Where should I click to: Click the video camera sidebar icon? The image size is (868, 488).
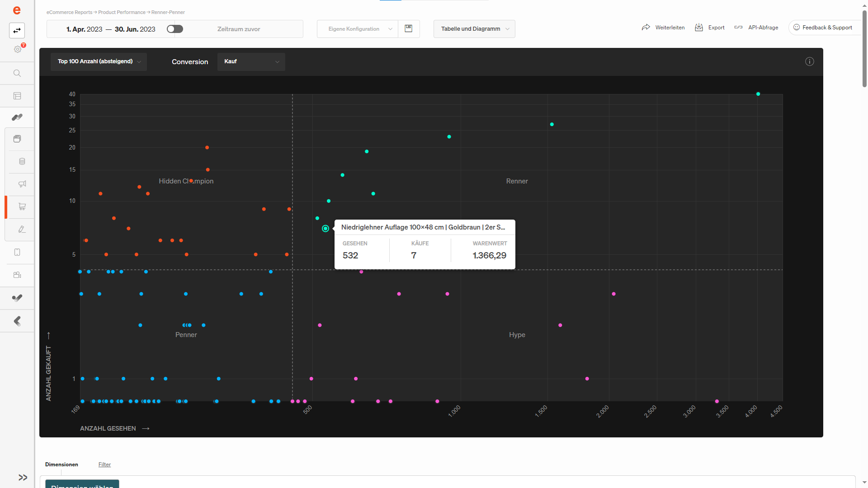click(17, 275)
